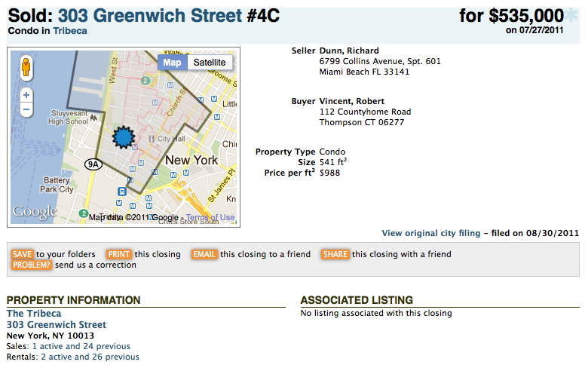Click the SAVE button
This screenshot has width=588, height=371.
[x=22, y=254]
